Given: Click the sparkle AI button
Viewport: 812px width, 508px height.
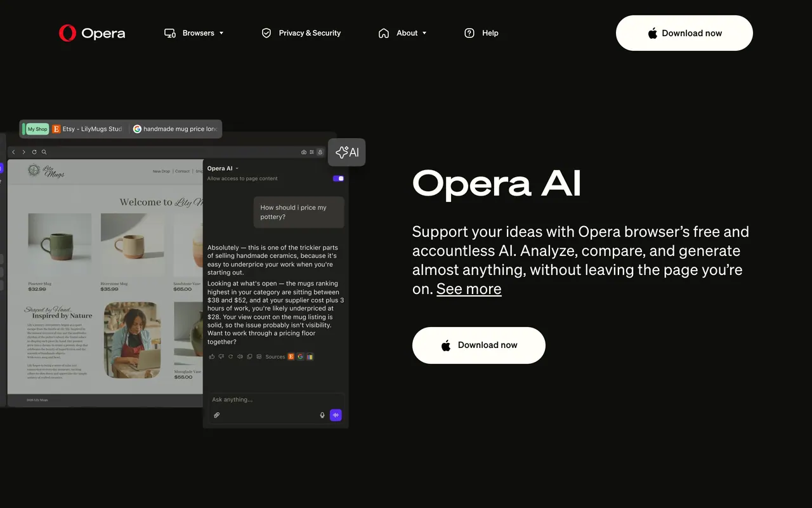Looking at the screenshot, I should 347,152.
